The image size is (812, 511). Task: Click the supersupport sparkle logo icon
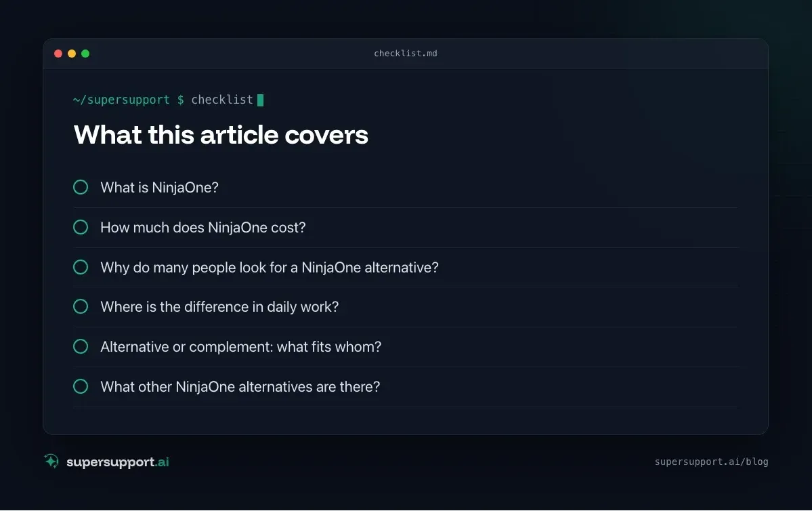pos(51,461)
